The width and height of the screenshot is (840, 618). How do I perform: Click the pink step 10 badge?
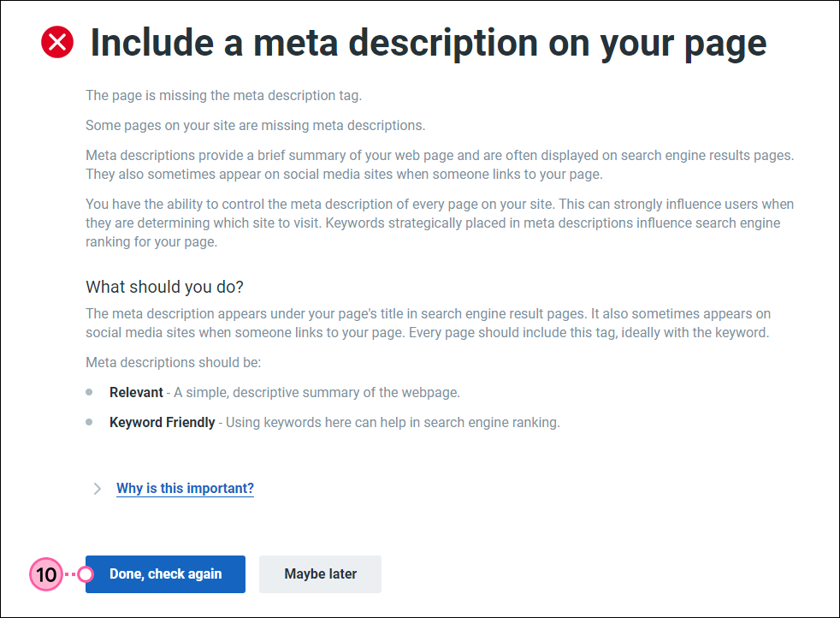click(46, 574)
